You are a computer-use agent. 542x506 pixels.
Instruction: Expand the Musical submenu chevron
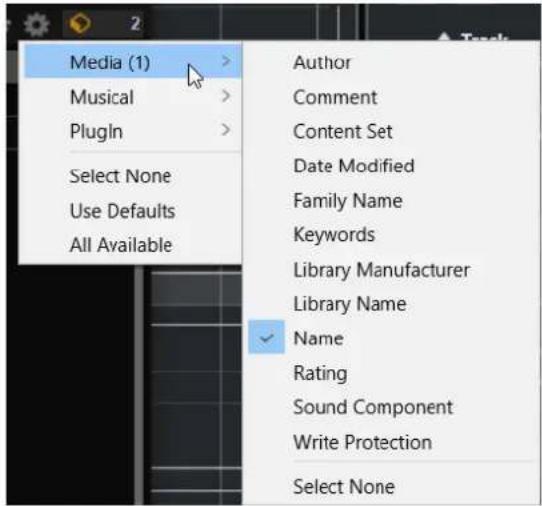(226, 96)
